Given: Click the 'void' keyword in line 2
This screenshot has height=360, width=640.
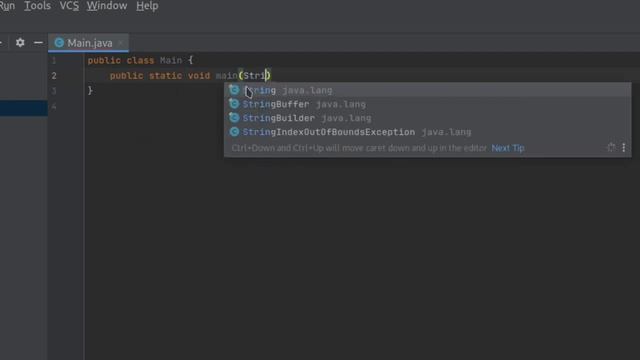Looking at the screenshot, I should point(199,76).
